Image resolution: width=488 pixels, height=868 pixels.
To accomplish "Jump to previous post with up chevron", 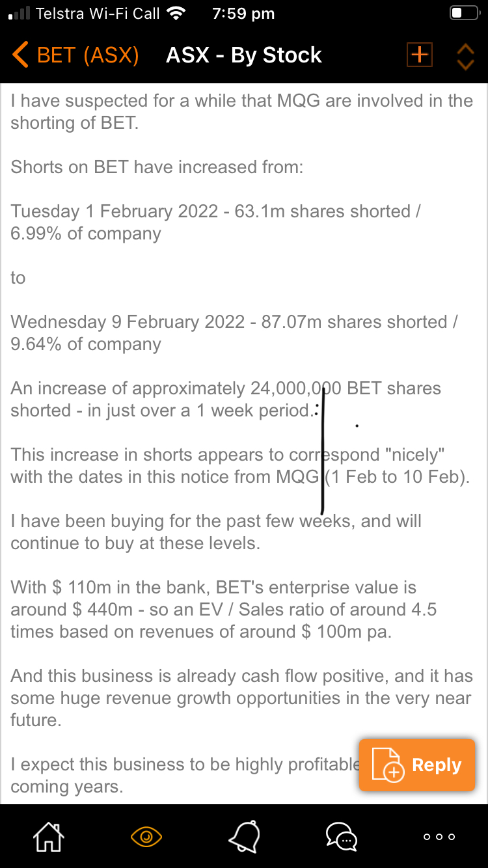I will 465,48.
